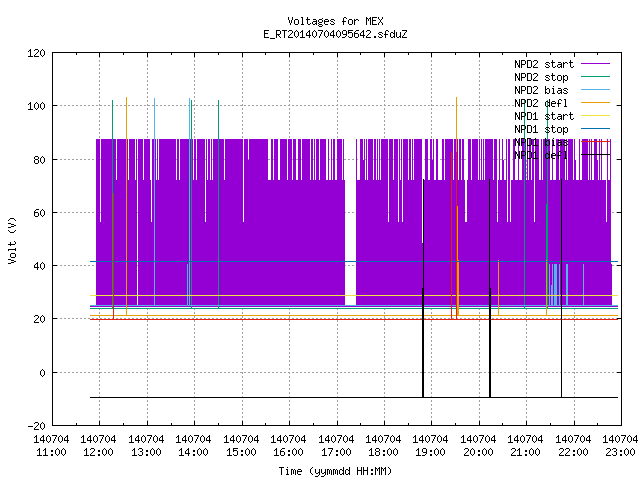The height and width of the screenshot is (480, 640).
Task: Click the light blue spike after 13:00
Action: [154, 202]
